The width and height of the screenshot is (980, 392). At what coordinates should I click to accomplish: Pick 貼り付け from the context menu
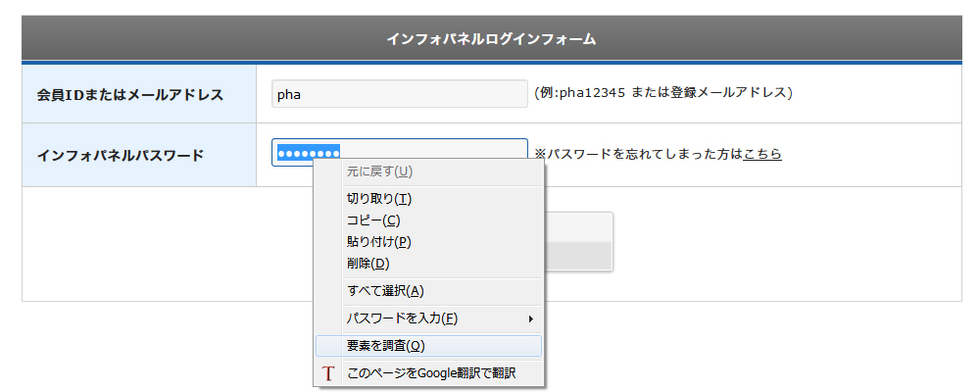(x=378, y=242)
